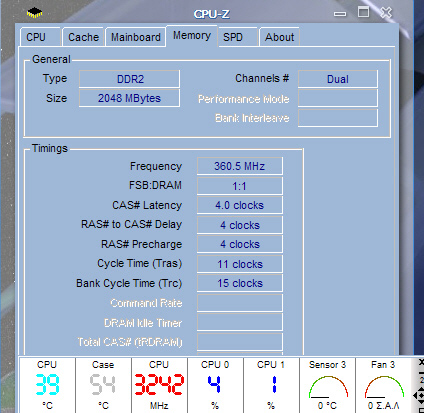Image resolution: width=424 pixels, height=413 pixels.
Task: Select the CAS# Latency 4.0 clocks value
Action: click(x=240, y=205)
